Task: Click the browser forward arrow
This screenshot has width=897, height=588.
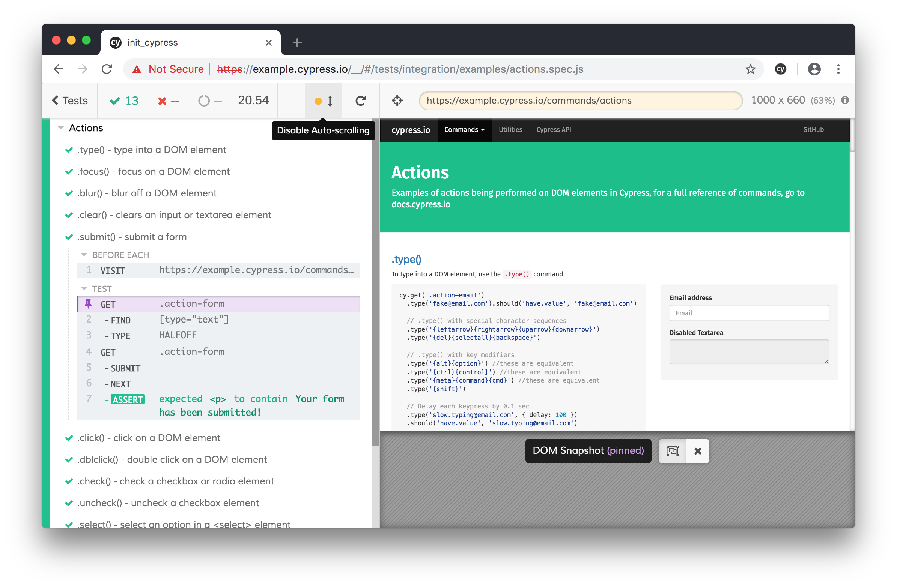Action: (x=82, y=69)
